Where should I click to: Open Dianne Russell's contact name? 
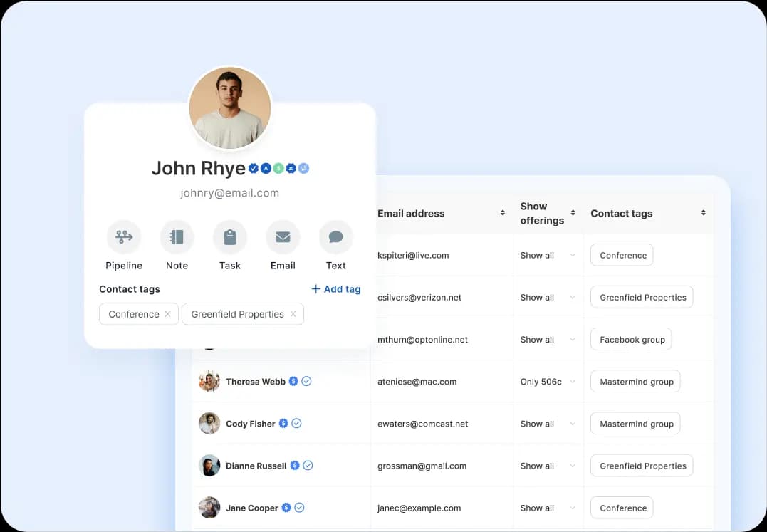click(256, 466)
